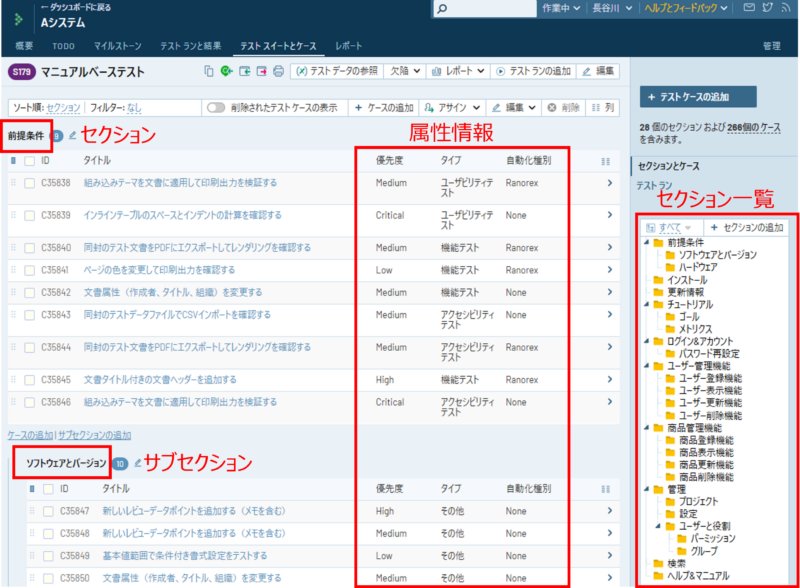Screen dimensions: 800x588
Task: Switch to the 概要 tab
Action: pos(24,46)
